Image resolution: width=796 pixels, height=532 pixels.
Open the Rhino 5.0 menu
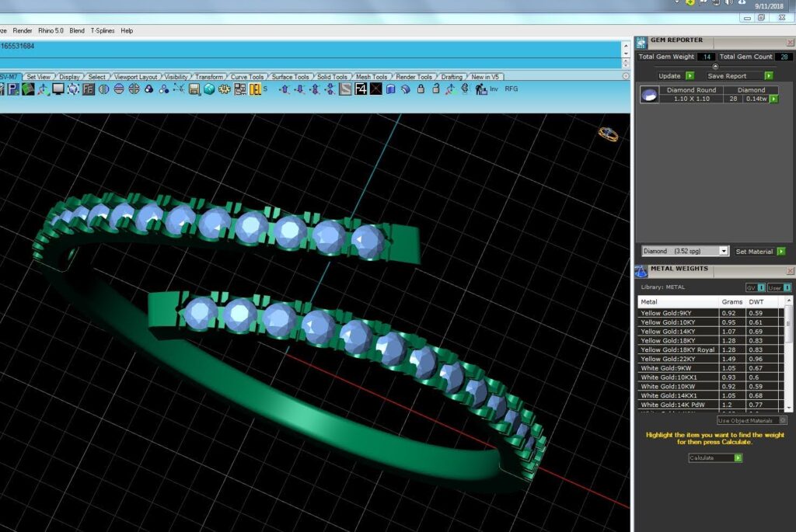click(51, 30)
